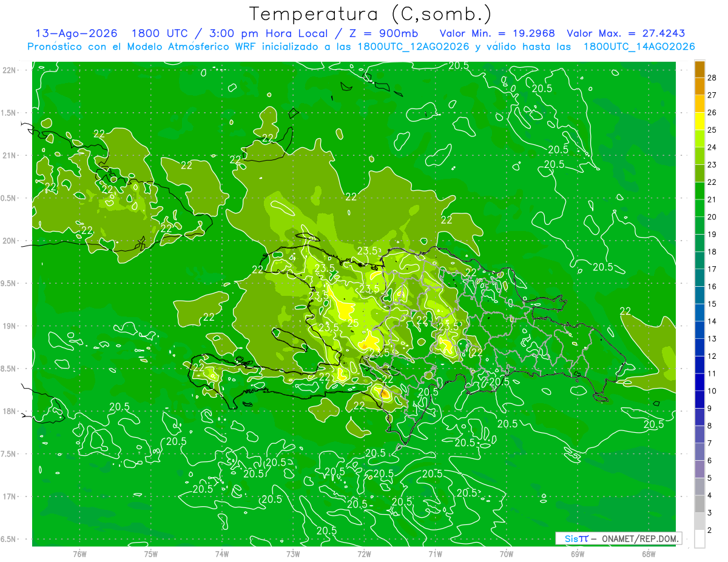Viewport: 728px width, 562px height.
Task: Click longitude axis label "76W"
Action: (x=79, y=554)
